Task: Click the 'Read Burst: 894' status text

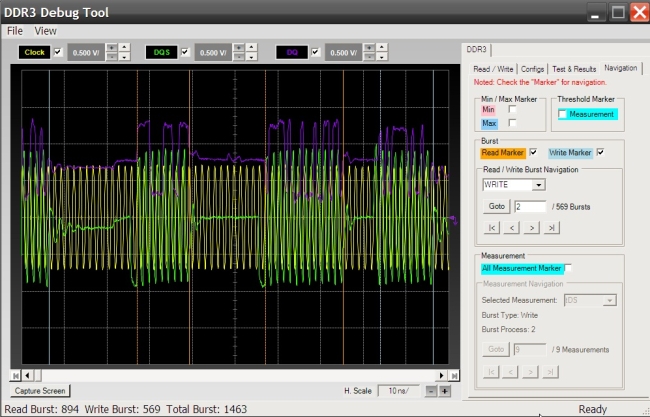Action: pyautogui.click(x=41, y=409)
